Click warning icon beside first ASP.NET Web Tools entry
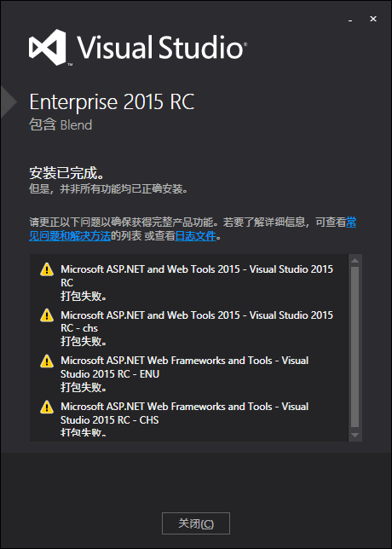Image resolution: width=392 pixels, height=549 pixels. coord(47,269)
